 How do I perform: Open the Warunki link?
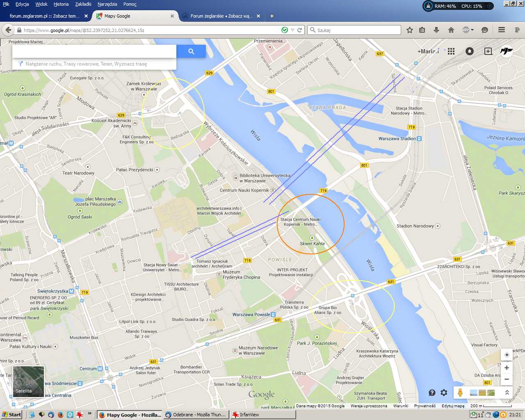pyautogui.click(x=401, y=406)
